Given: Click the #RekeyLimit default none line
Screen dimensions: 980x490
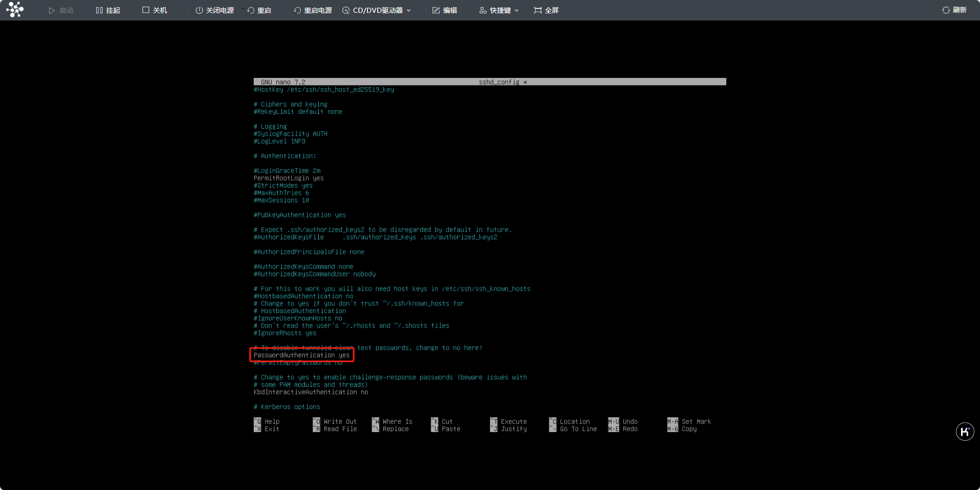Looking at the screenshot, I should (x=298, y=112).
